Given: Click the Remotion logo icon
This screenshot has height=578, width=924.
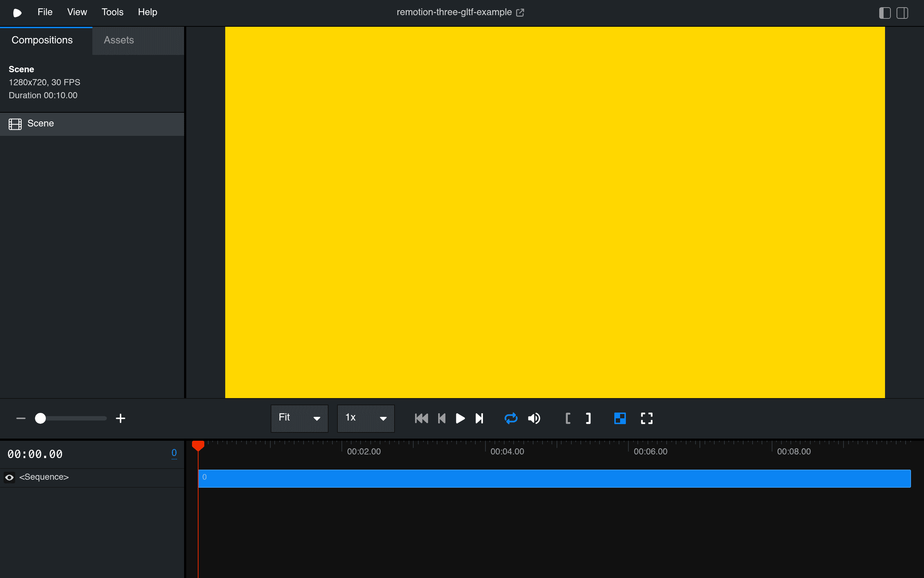Looking at the screenshot, I should 17,13.
